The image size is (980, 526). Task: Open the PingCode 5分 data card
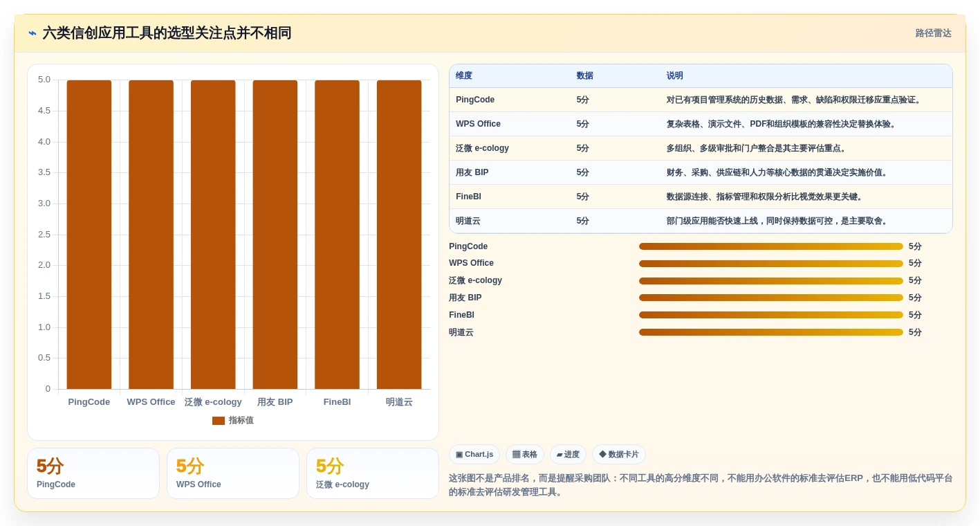93,473
